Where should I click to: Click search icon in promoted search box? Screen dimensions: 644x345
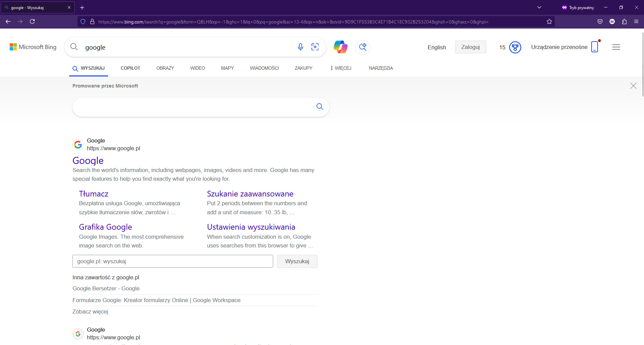tap(320, 107)
